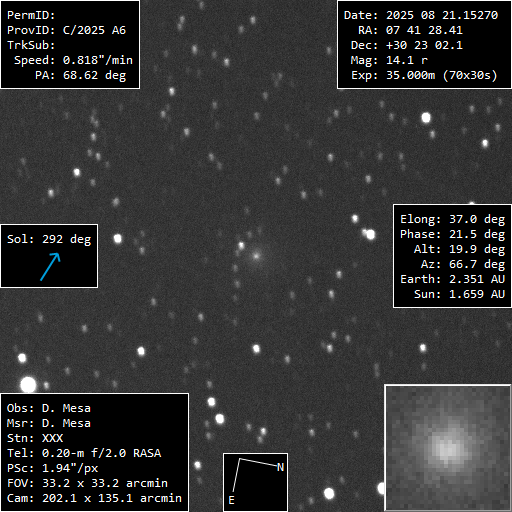Click the Speed 0.818"/min value

[x=98, y=60]
